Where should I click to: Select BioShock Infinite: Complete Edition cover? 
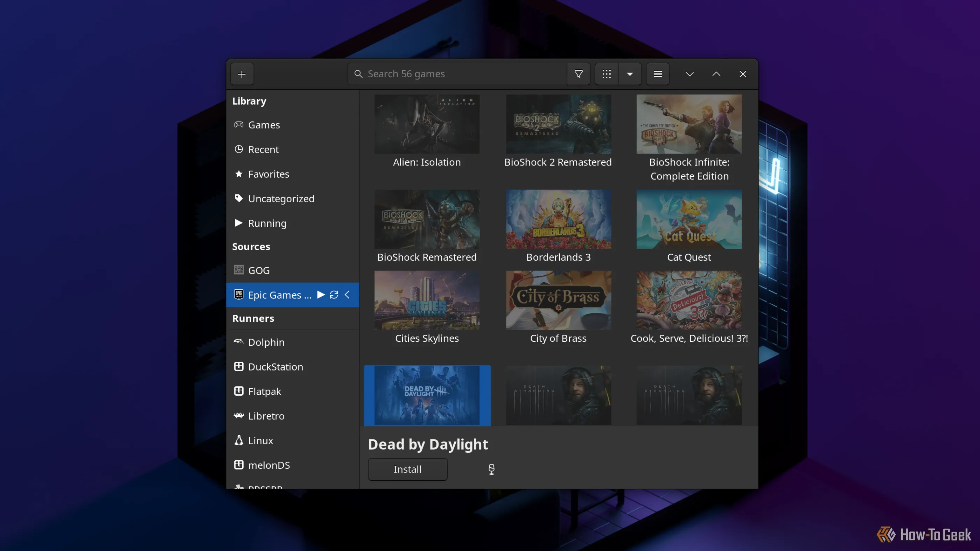click(689, 124)
